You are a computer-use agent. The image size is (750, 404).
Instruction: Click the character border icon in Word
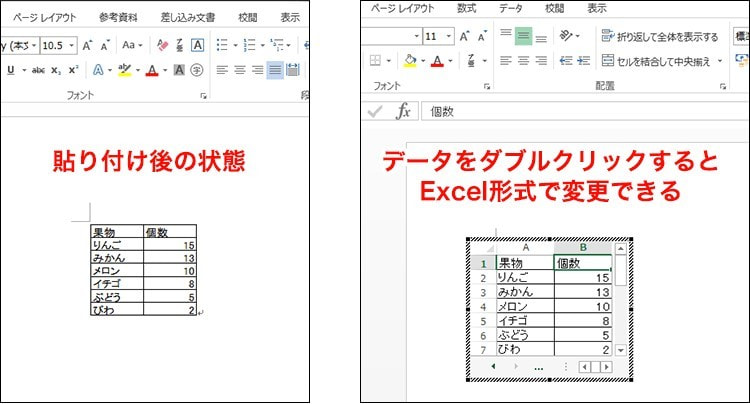(197, 45)
